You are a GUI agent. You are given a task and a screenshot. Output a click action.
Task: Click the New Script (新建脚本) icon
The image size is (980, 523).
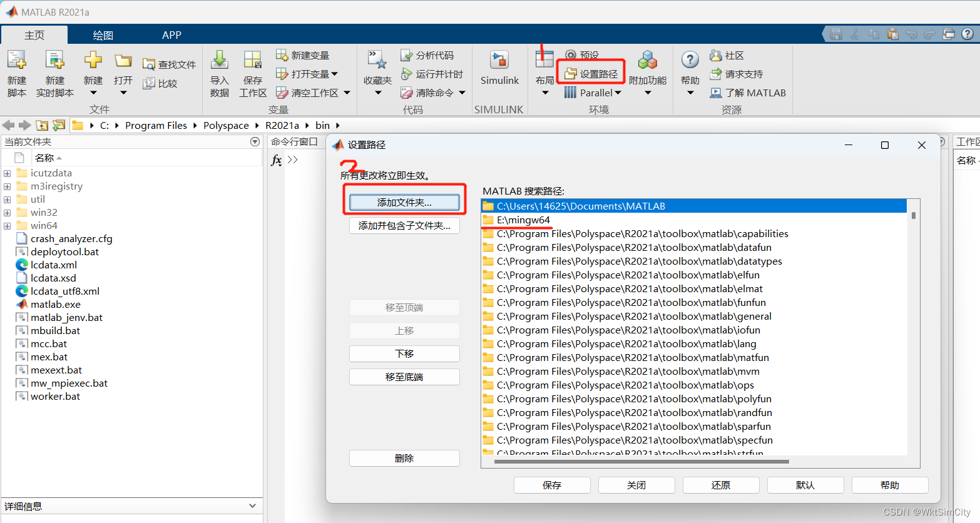tap(17, 61)
